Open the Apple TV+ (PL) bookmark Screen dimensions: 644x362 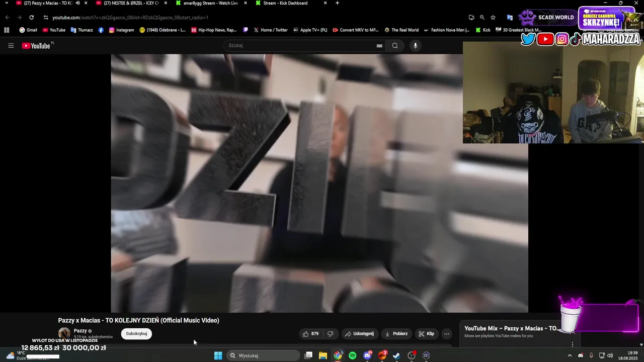(x=310, y=30)
